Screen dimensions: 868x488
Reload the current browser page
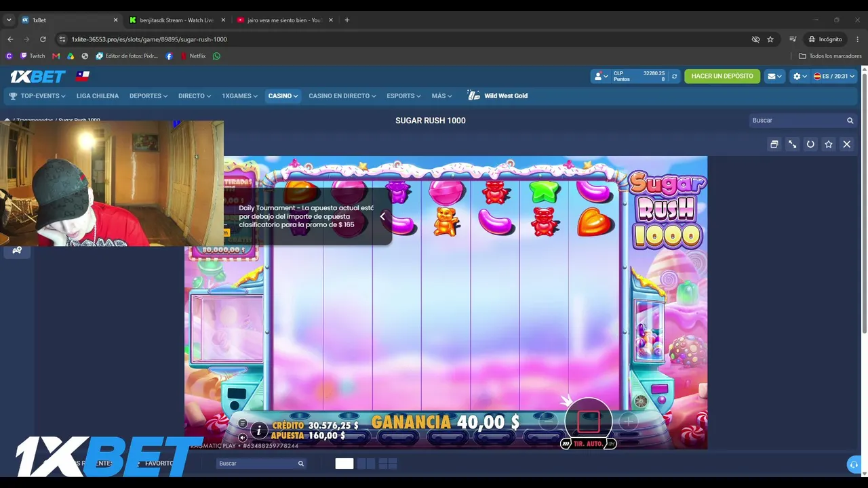(x=43, y=39)
